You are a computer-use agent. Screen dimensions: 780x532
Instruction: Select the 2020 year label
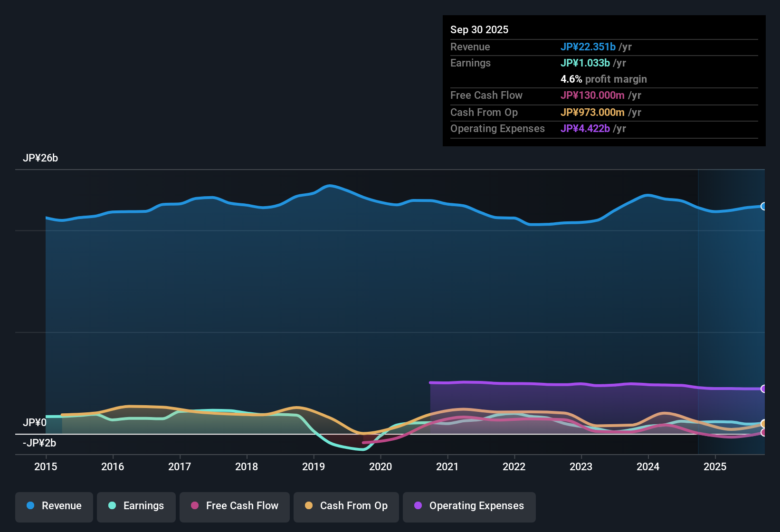coord(380,467)
